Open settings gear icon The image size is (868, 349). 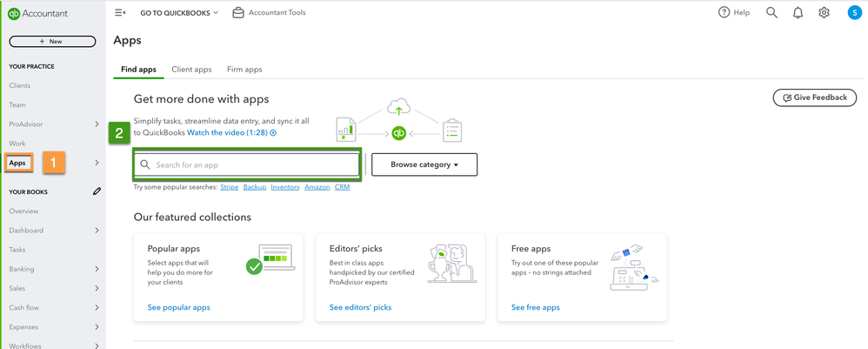pyautogui.click(x=824, y=13)
